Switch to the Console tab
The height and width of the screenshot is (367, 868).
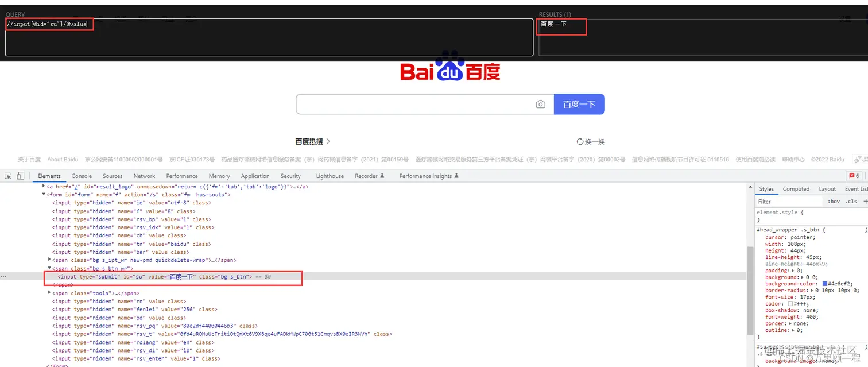click(82, 176)
